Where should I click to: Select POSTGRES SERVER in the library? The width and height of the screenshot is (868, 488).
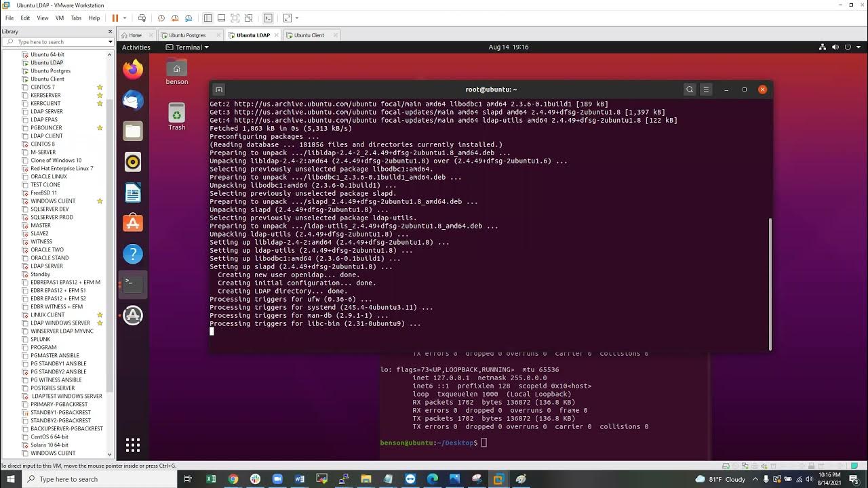52,388
